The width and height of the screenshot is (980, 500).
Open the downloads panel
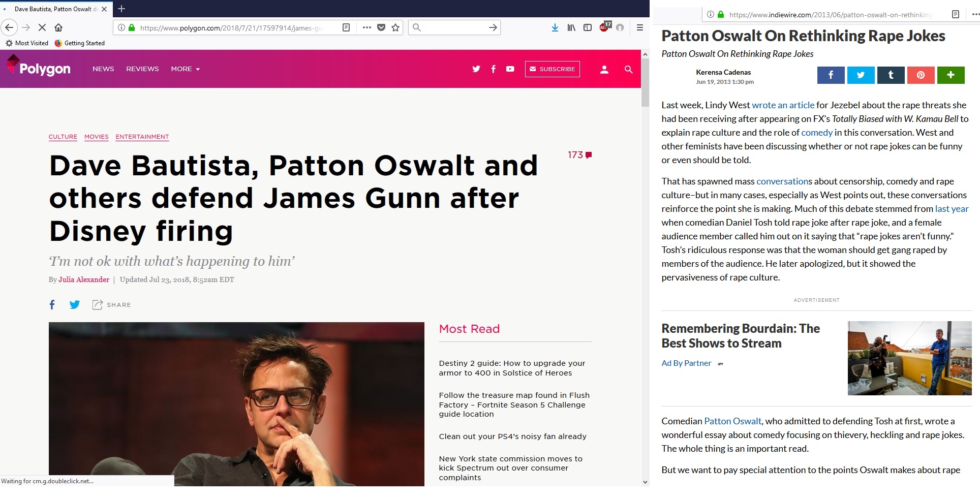click(555, 27)
